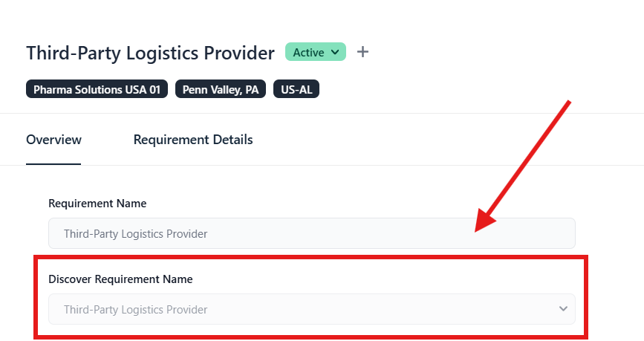Click the Discover Requirement Name label
Viewport: 644px width, 341px height.
120,279
